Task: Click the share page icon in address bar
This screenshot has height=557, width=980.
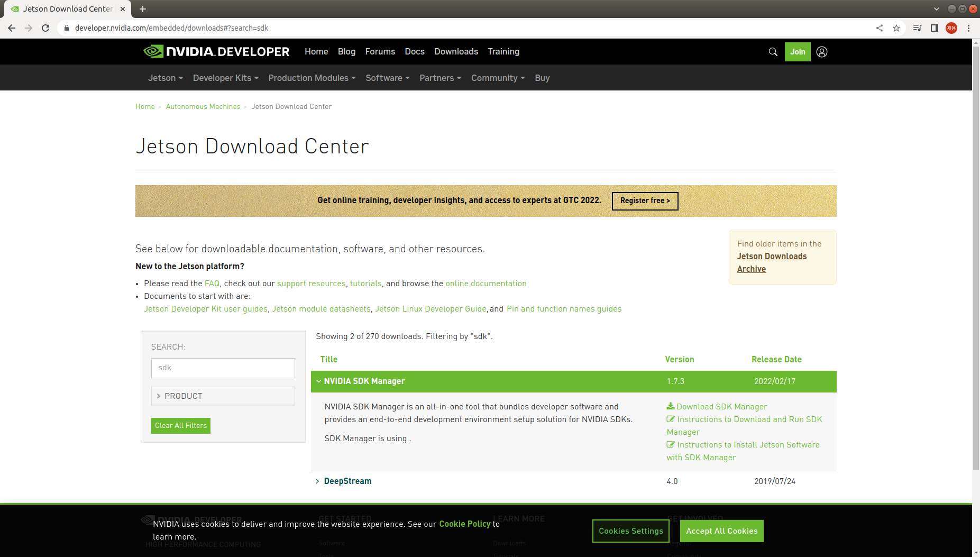Action: point(880,28)
